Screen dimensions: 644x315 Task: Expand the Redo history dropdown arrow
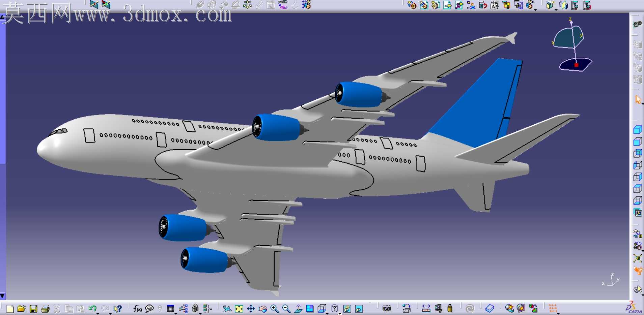[x=110, y=313]
